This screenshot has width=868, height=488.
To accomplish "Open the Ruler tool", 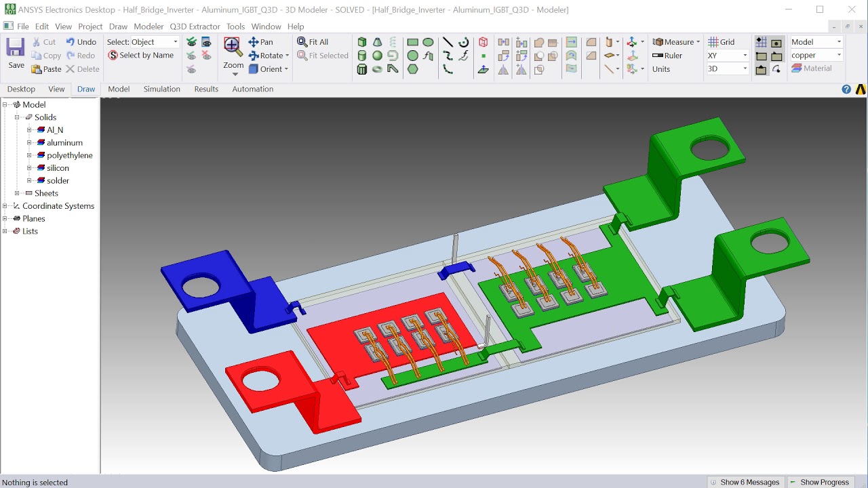I will [x=667, y=56].
